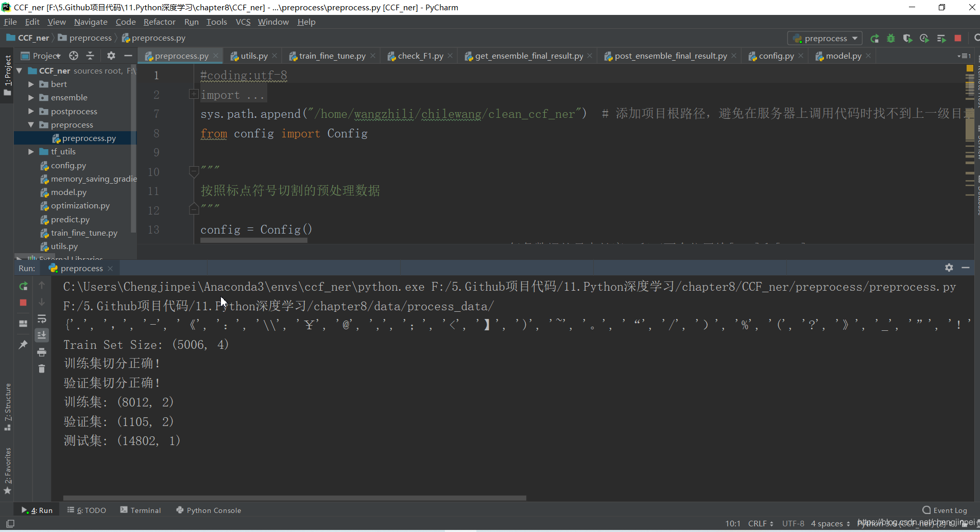Image resolution: width=980 pixels, height=532 pixels.
Task: Close the preprocess Run tab
Action: click(x=110, y=269)
